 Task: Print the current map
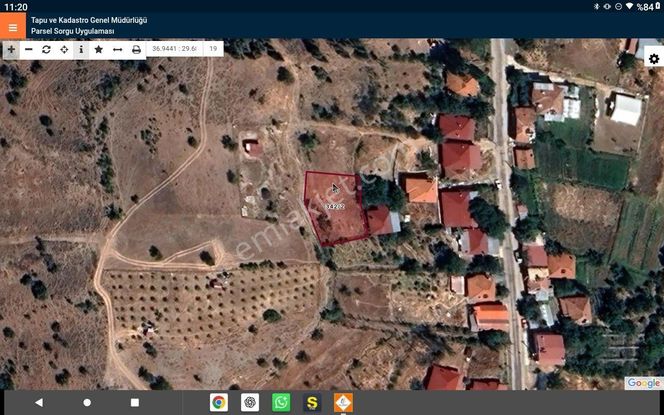click(x=136, y=49)
